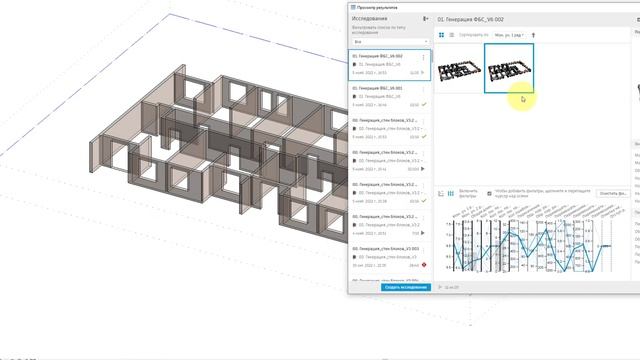Viewport: 640px width, 360px height.
Task: Click the Просмотр результатов window title icon
Action: [353, 7]
